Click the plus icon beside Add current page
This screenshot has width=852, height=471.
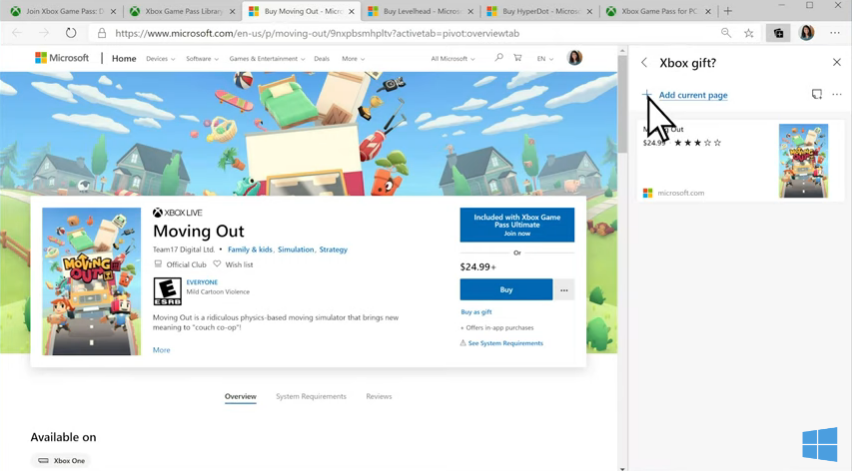pyautogui.click(x=646, y=95)
